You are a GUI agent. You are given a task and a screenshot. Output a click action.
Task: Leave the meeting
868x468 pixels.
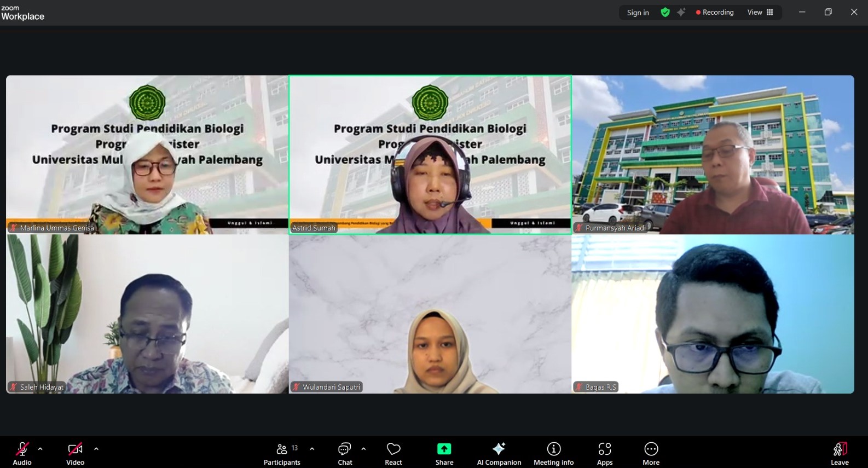[x=840, y=453]
